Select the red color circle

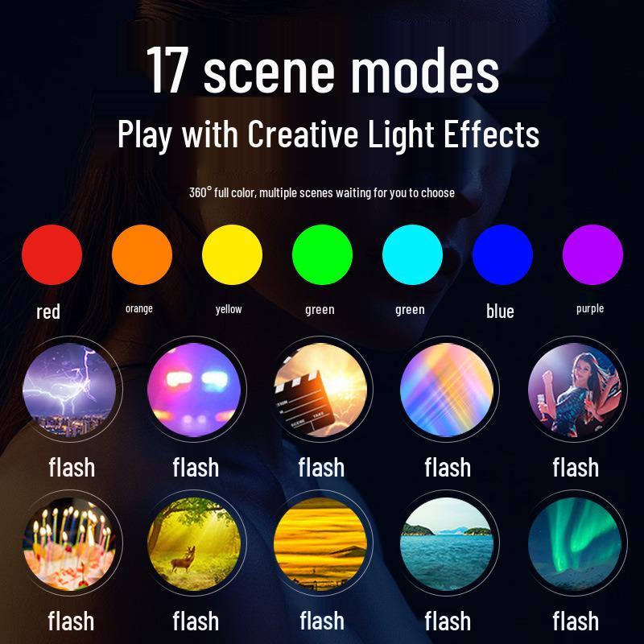[52, 254]
